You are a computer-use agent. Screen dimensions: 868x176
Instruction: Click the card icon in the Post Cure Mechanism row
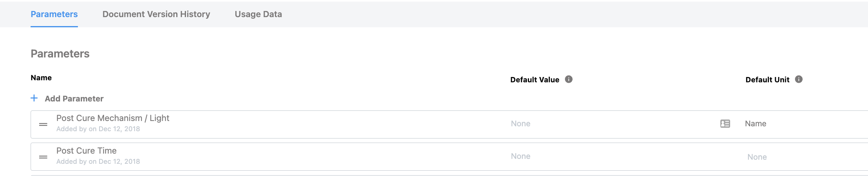click(725, 123)
